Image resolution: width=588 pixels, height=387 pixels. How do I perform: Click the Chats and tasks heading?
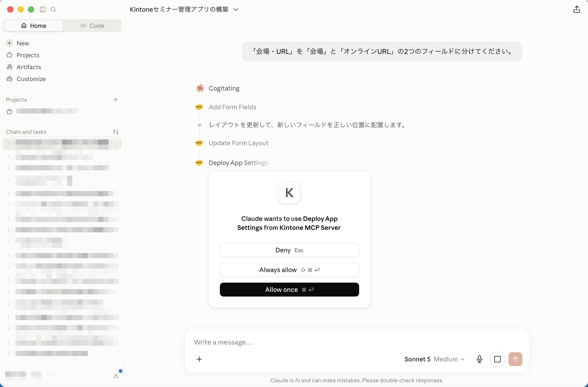(x=26, y=132)
